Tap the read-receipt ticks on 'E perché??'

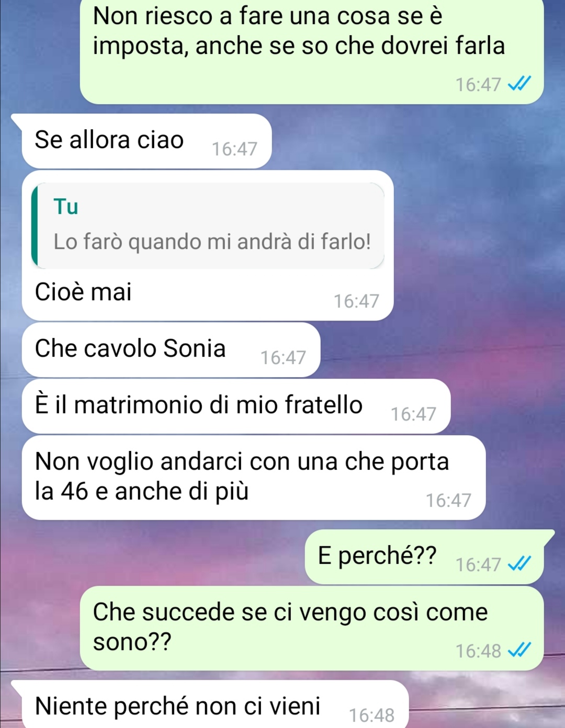coord(520,564)
